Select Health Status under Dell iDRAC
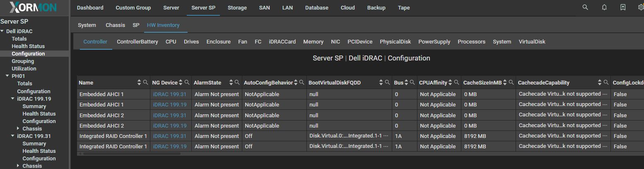The height and width of the screenshot is (169, 644). point(28,46)
